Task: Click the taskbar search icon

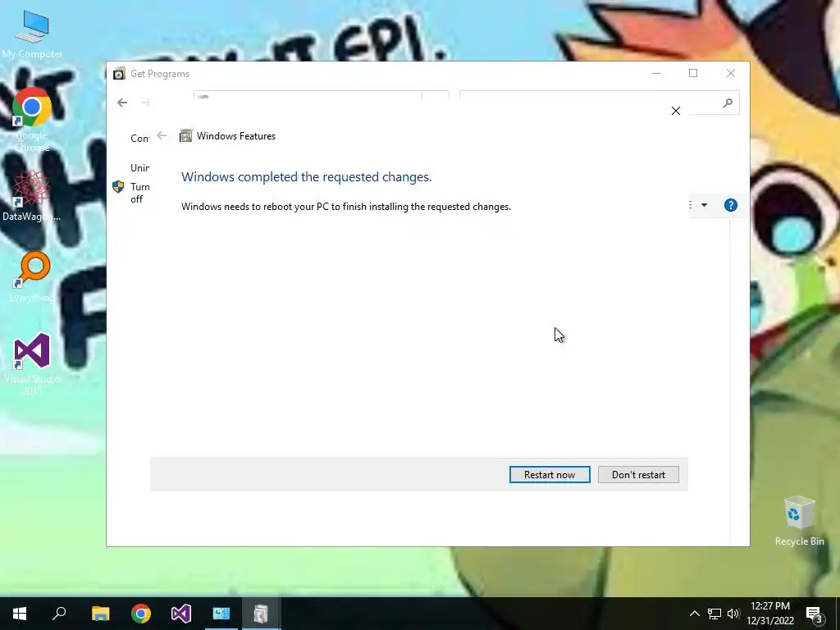Action: 59,614
